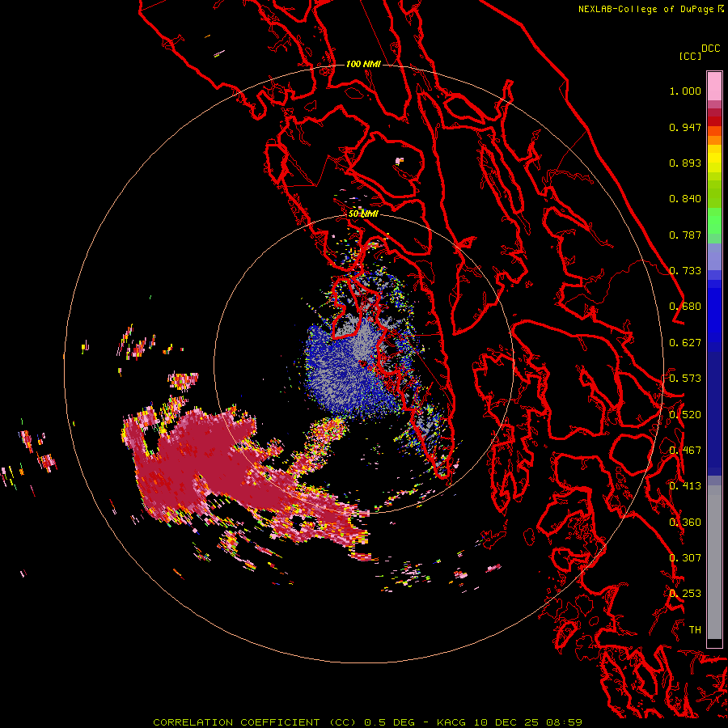
Task: Pick the gray band of the color bar
Action: [714, 562]
